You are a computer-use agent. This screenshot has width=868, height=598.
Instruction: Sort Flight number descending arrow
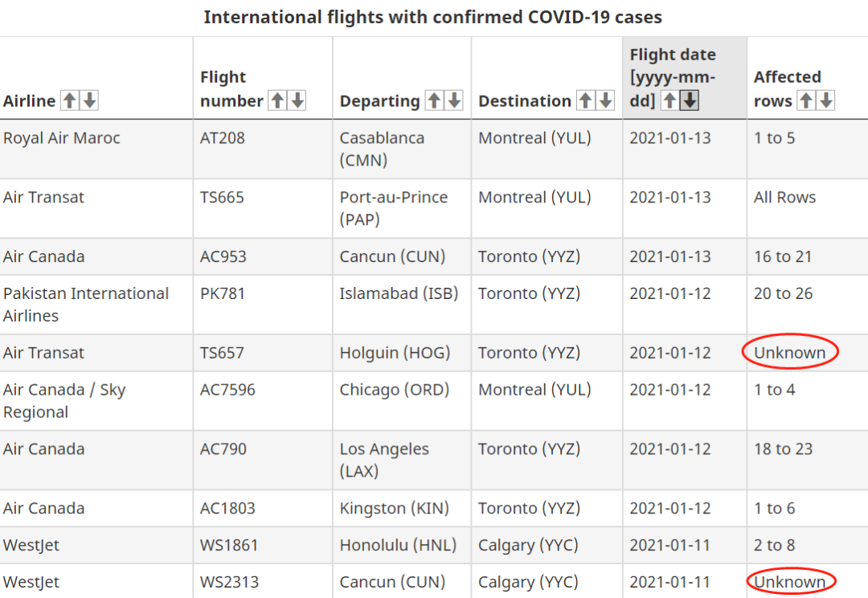point(297,100)
